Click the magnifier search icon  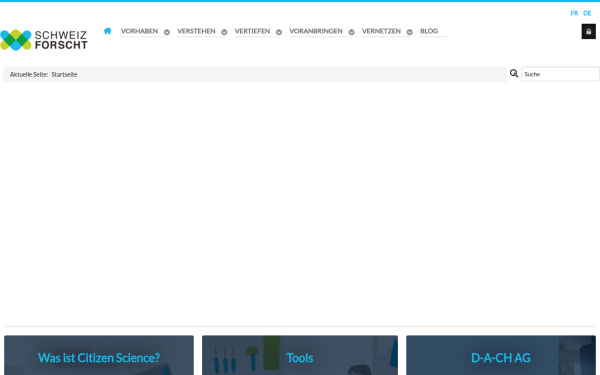point(514,73)
